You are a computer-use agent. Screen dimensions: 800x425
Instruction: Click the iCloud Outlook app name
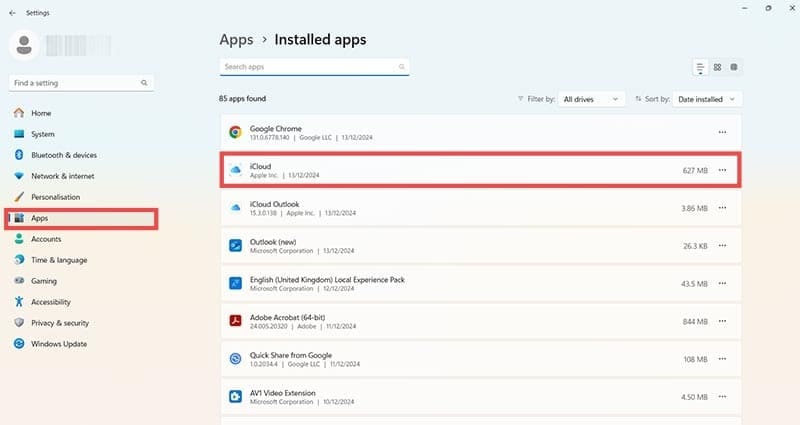click(274, 204)
